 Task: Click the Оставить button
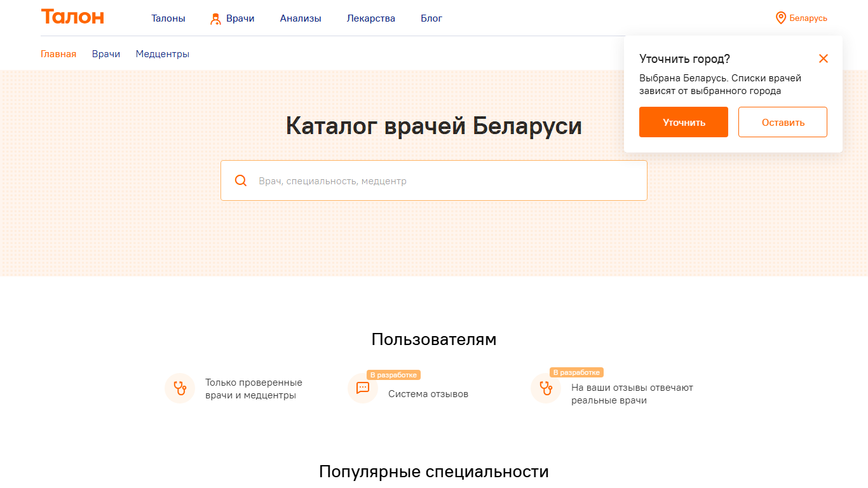tap(783, 122)
